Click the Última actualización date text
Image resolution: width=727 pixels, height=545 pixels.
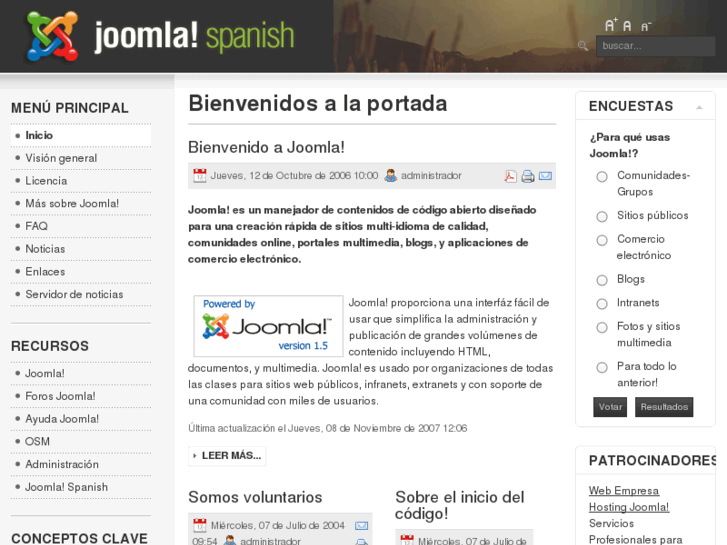(x=327, y=428)
